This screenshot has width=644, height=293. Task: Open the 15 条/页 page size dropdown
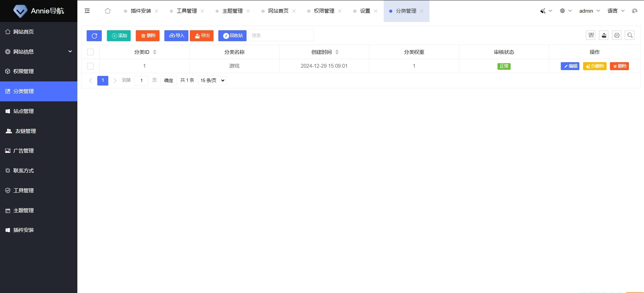coord(212,80)
